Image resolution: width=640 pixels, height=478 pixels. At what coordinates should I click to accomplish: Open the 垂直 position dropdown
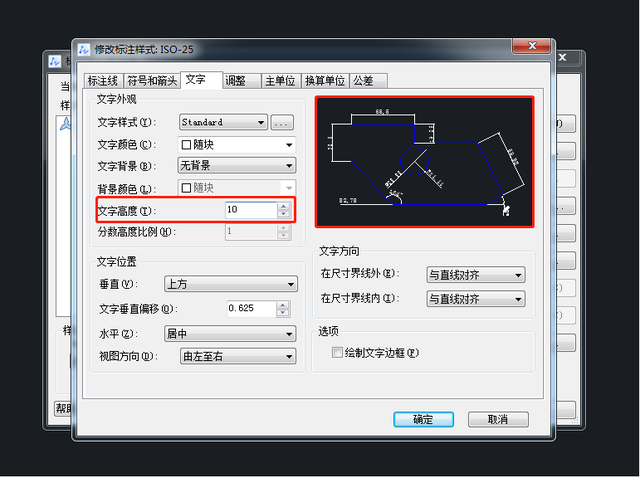(236, 285)
